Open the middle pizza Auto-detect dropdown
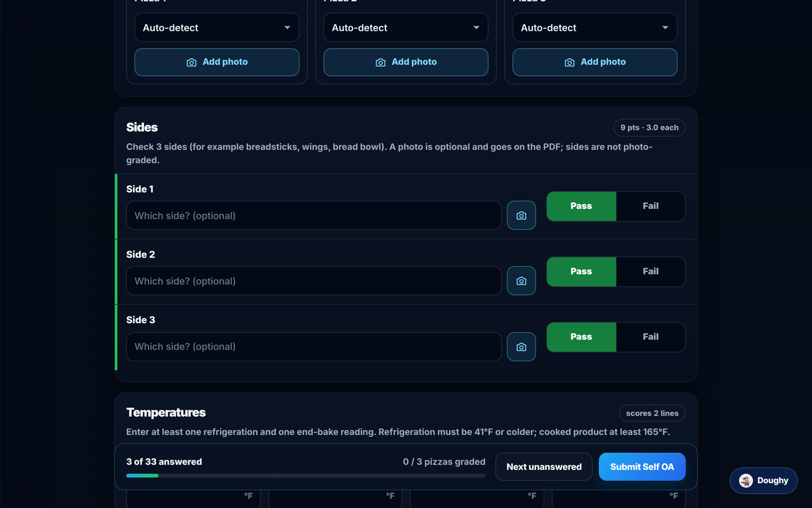 point(405,27)
